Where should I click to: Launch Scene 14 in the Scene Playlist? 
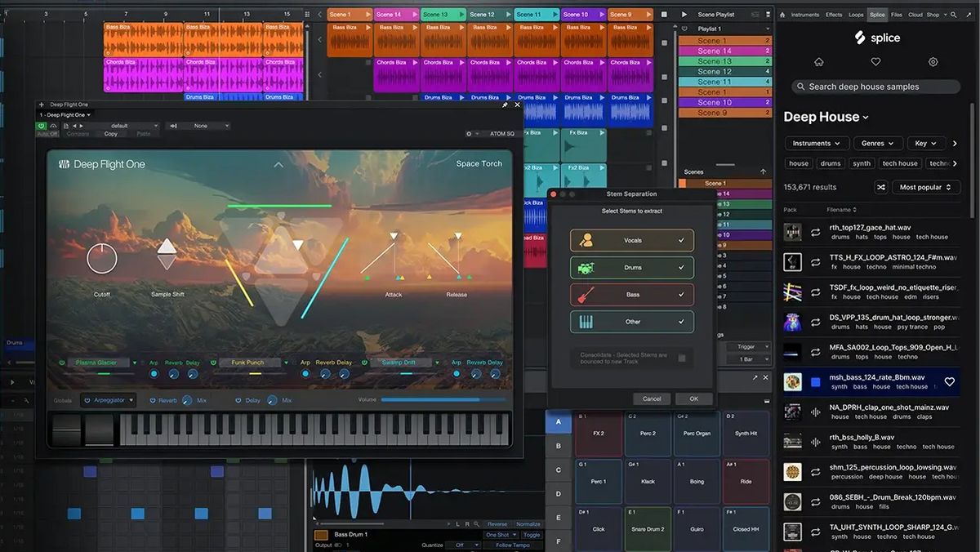pos(724,51)
